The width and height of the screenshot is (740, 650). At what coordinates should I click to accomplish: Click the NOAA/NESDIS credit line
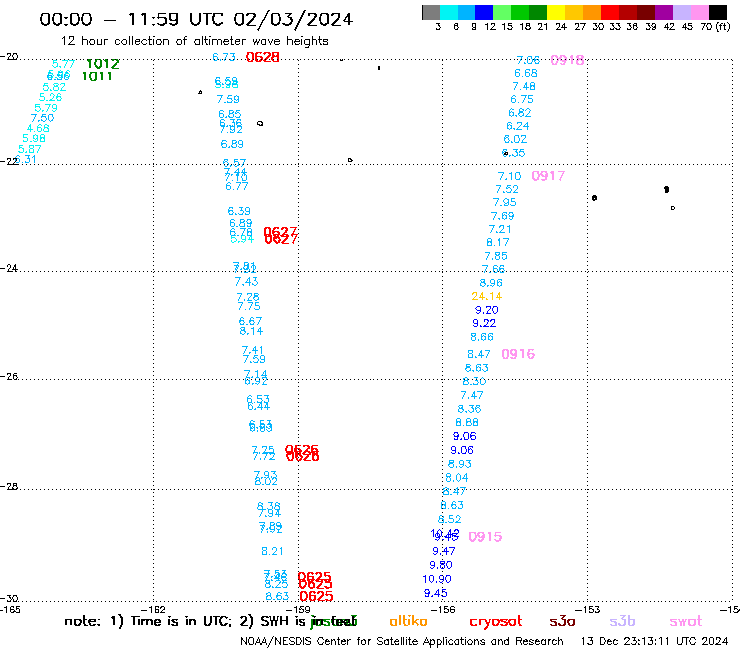pos(402,642)
